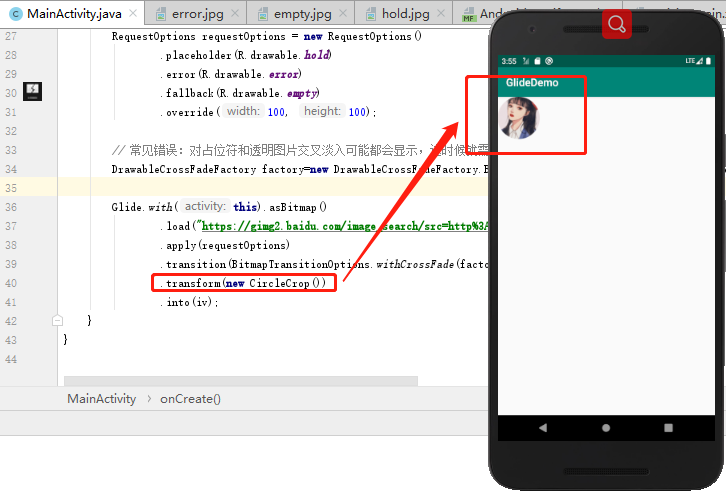The height and width of the screenshot is (494, 726).
Task: Click the onCreate() breadcrumb
Action: pos(190,399)
